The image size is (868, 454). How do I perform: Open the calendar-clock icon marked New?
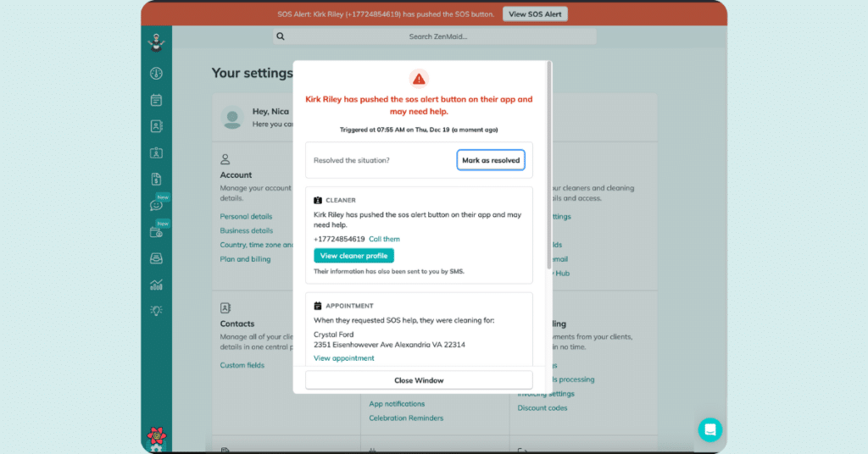point(156,232)
